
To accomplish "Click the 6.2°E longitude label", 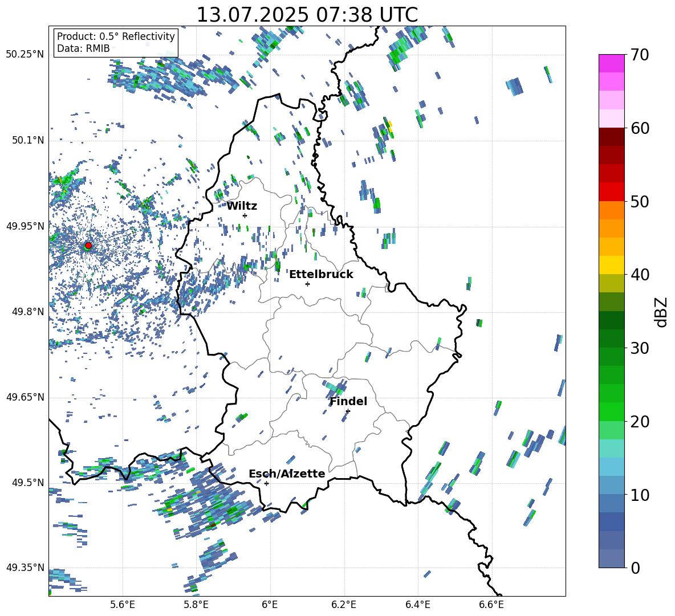I will [344, 605].
